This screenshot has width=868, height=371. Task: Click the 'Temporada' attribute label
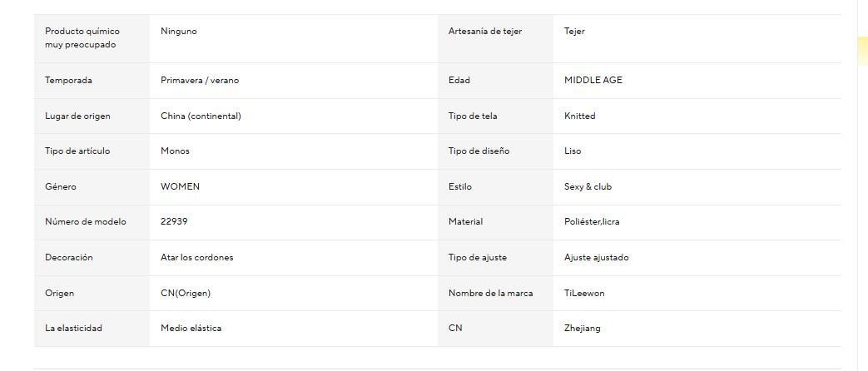tap(68, 81)
